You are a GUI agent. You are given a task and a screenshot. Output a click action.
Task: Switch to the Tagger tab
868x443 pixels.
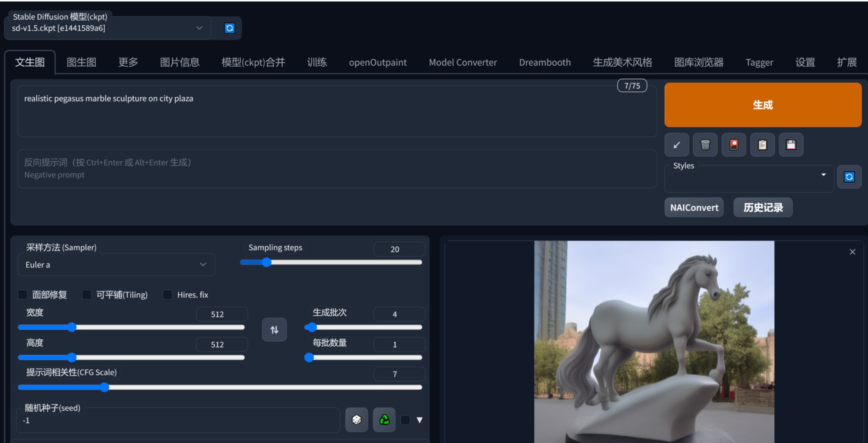click(759, 62)
